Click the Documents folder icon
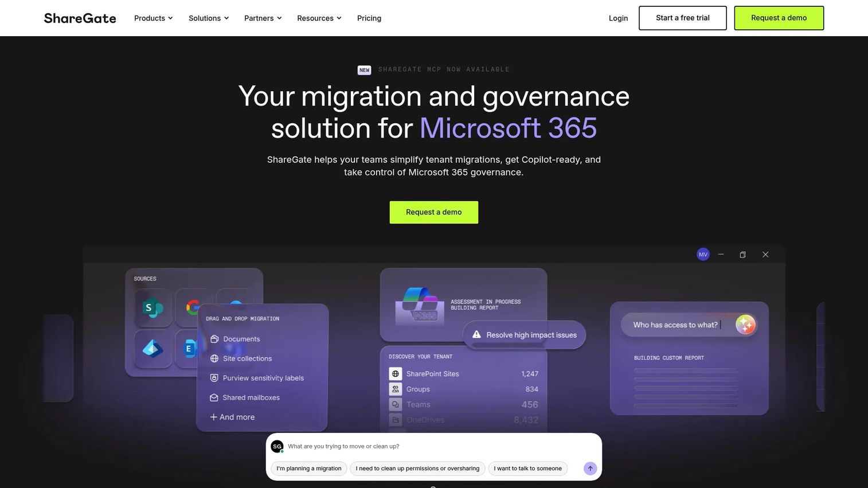The height and width of the screenshot is (488, 868). click(x=214, y=339)
